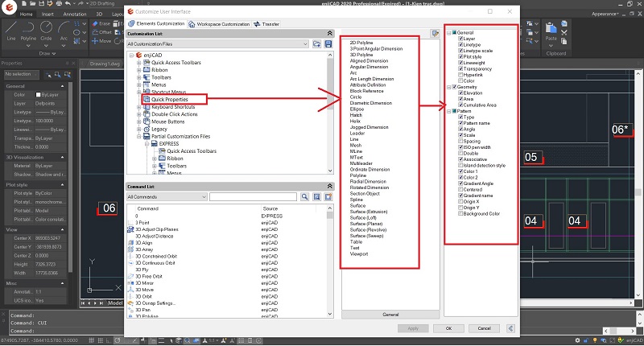Click the Offset tool in the ribbon
644x346 pixels.
[x=102, y=32]
